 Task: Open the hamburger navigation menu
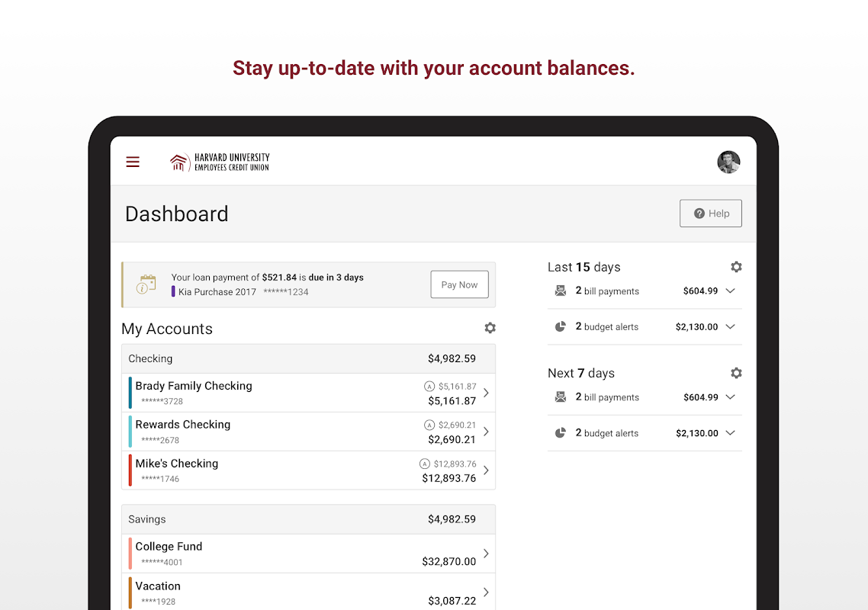click(x=132, y=162)
